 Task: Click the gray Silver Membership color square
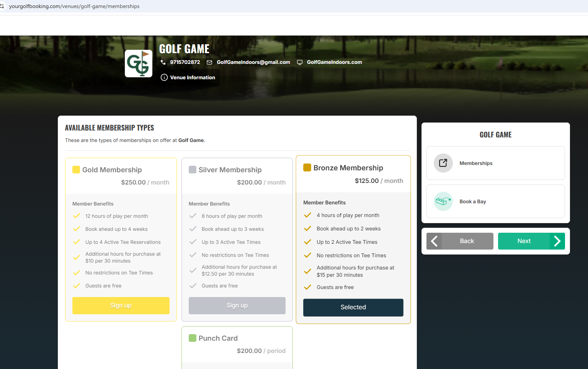[193, 170]
